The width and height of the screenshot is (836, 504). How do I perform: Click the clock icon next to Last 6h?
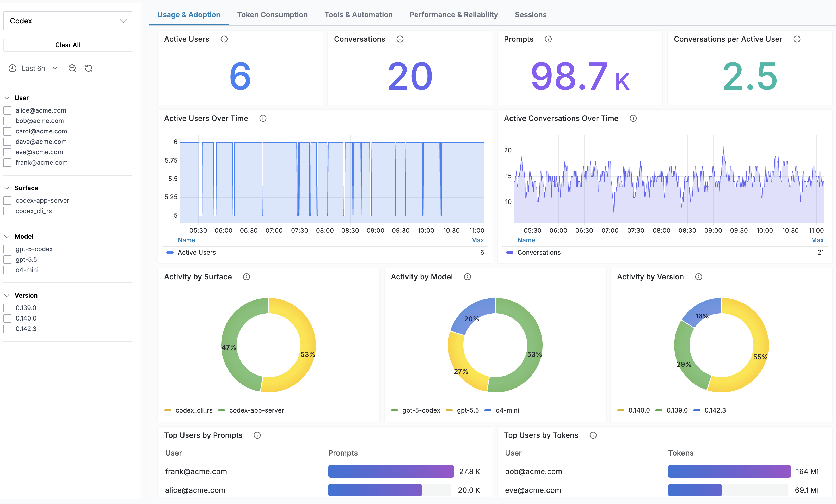(13, 68)
